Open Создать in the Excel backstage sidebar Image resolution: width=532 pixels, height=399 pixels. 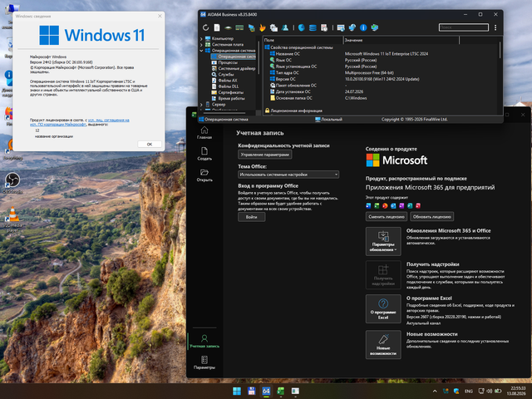[204, 154]
